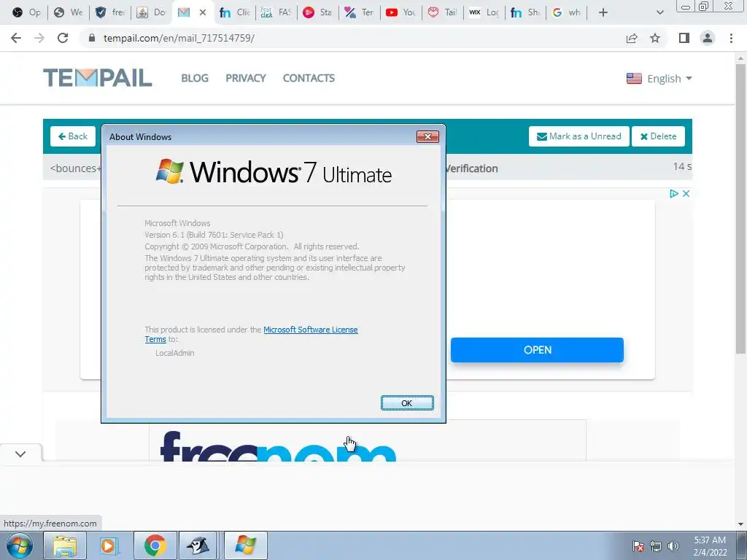This screenshot has height=560, width=747.
Task: Collapse panel with bottom-left chevron
Action: [x=20, y=454]
